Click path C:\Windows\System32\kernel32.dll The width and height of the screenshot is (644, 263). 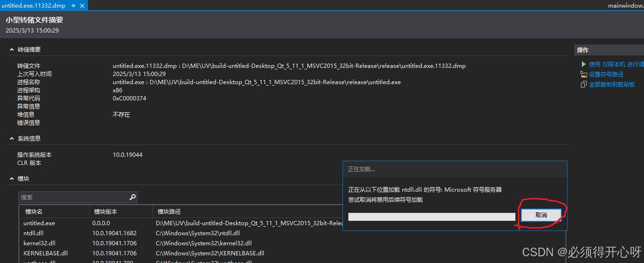click(204, 243)
